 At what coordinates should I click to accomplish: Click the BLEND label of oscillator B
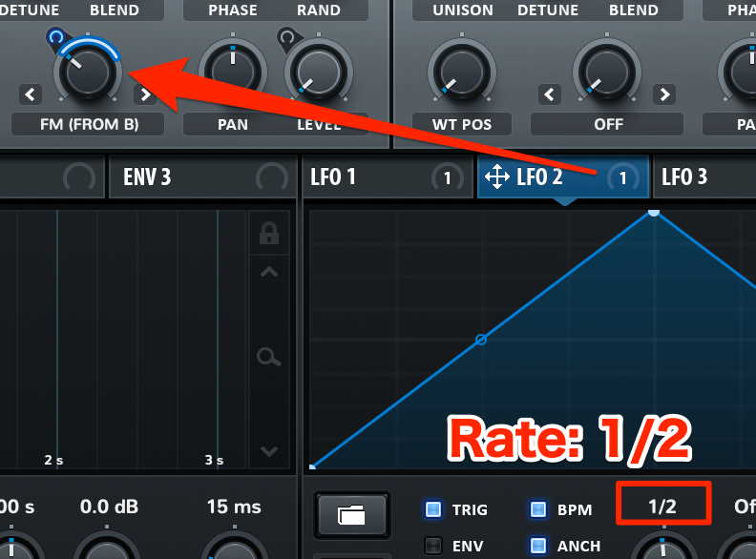click(x=634, y=10)
